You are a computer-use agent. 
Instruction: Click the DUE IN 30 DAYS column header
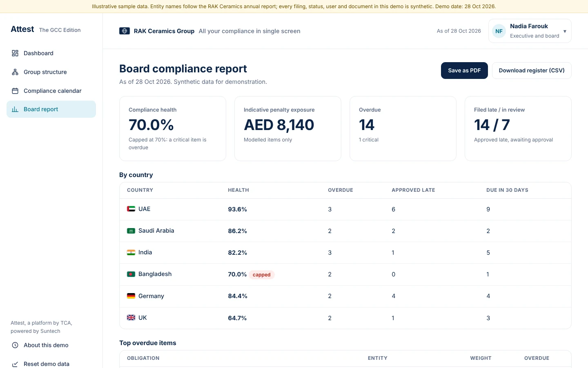(507, 190)
